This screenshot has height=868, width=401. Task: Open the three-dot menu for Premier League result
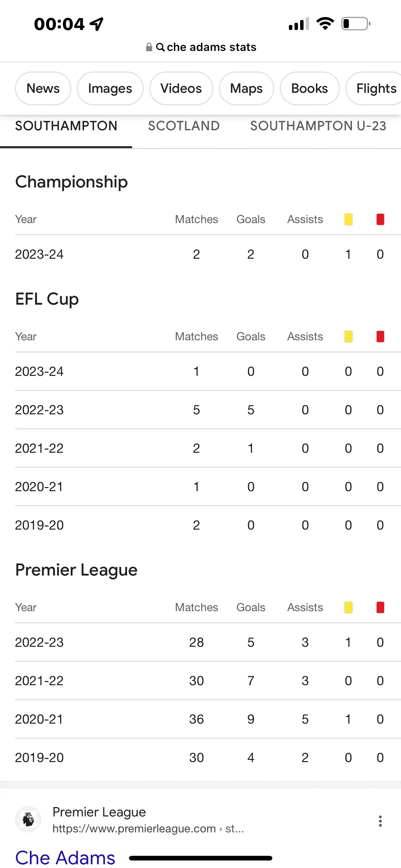click(380, 821)
